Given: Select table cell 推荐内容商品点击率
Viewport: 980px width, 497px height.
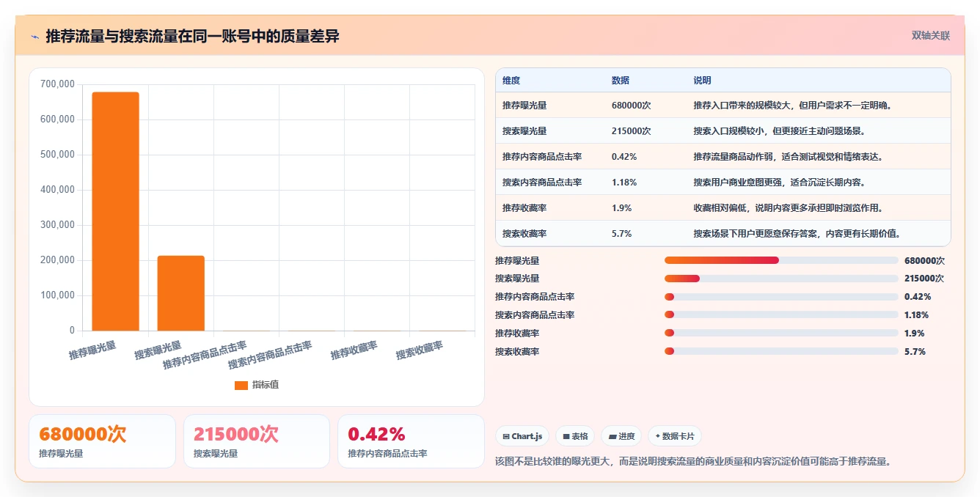Looking at the screenshot, I should click(542, 157).
